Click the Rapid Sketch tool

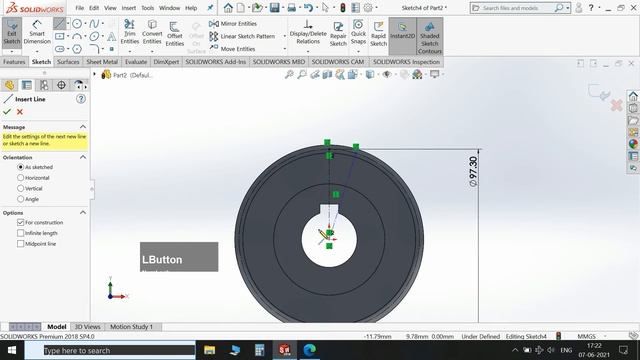click(378, 33)
